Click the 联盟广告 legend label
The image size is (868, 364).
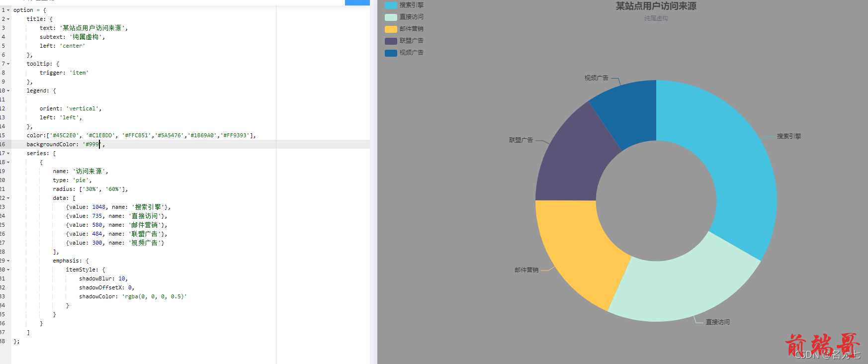tap(412, 41)
